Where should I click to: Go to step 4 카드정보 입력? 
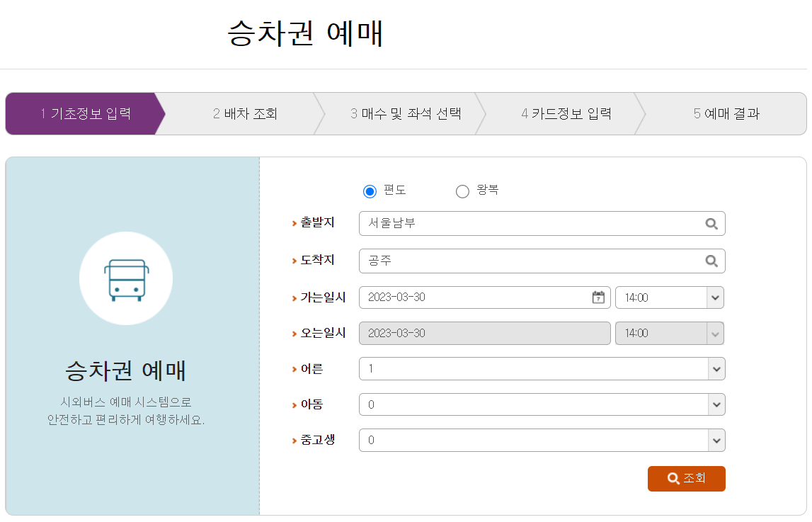566,114
